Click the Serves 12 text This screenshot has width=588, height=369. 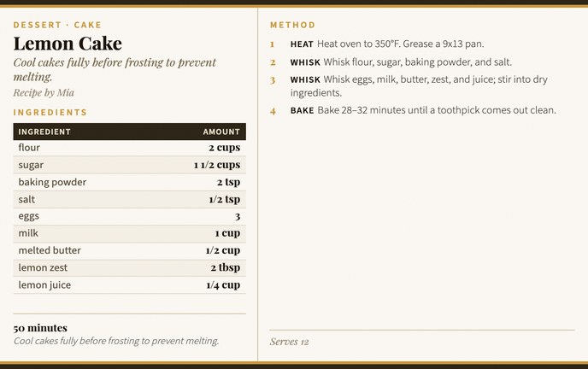point(289,342)
